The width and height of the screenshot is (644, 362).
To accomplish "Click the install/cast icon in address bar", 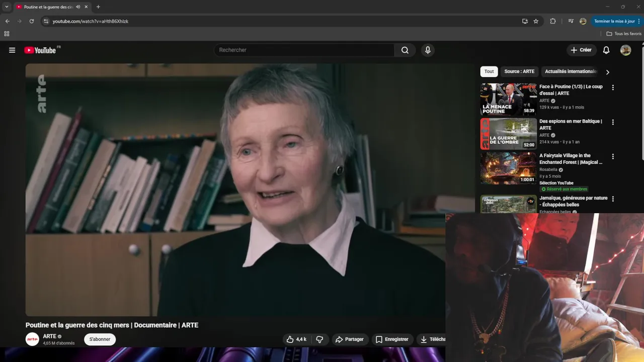I will (x=525, y=21).
